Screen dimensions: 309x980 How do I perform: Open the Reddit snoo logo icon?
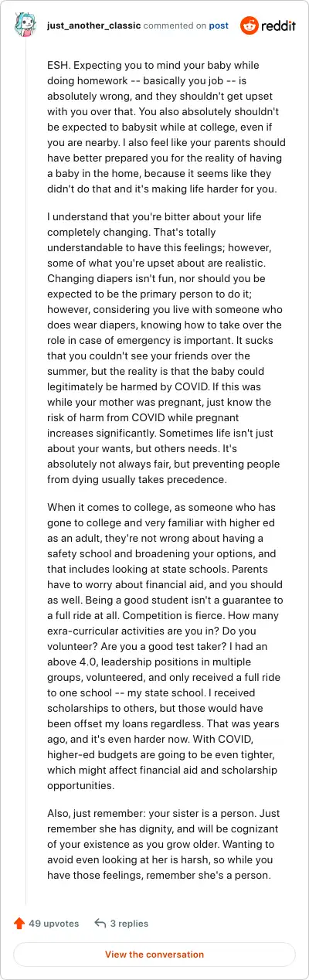coord(250,26)
